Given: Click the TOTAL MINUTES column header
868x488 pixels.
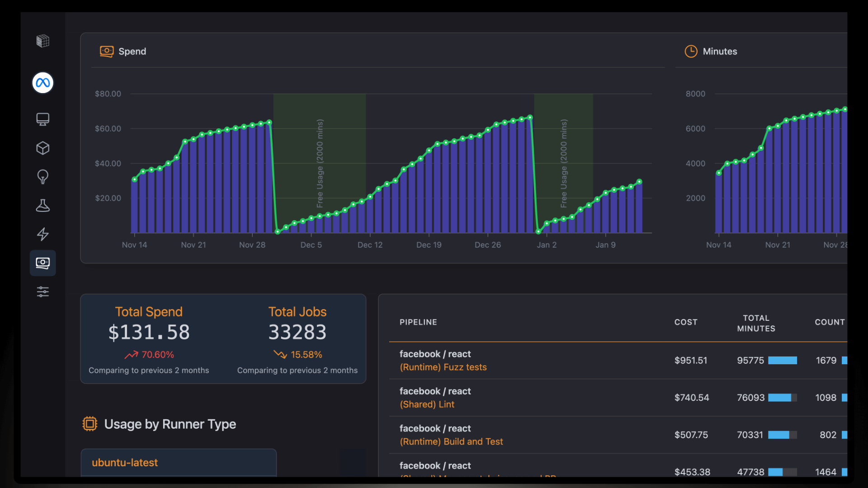Looking at the screenshot, I should point(755,322).
